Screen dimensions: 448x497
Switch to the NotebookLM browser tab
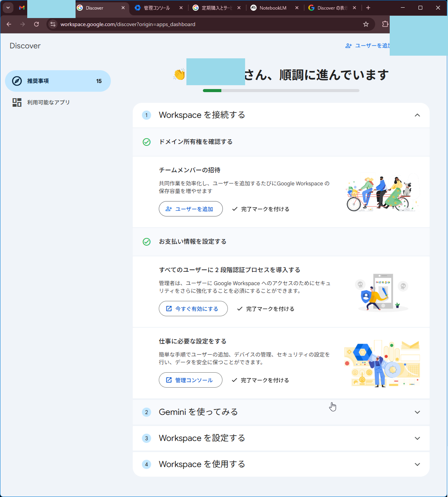click(x=273, y=8)
